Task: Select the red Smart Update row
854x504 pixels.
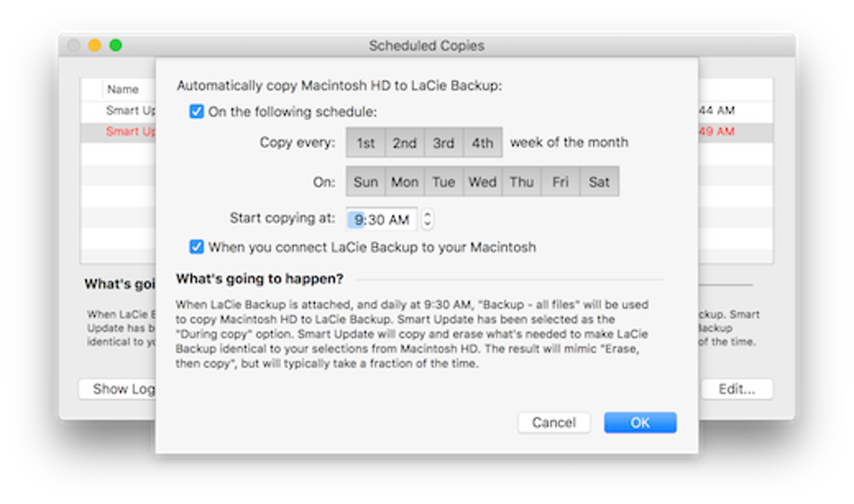Action: [426, 131]
